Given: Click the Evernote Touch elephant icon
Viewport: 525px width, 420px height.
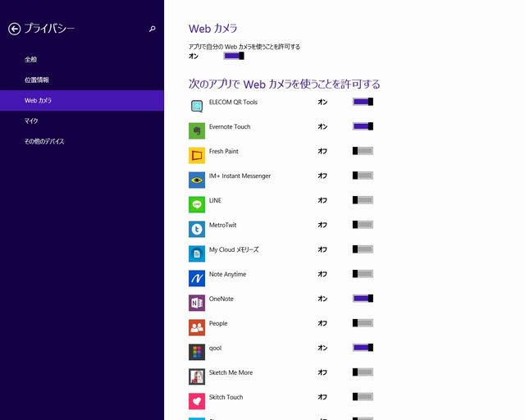Looking at the screenshot, I should 197,130.
